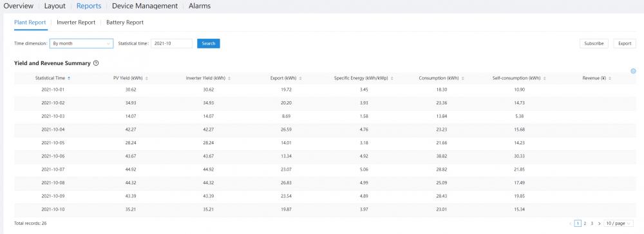Click the Specific Energy value 4.76
This screenshot has width=644, height=234.
point(364,130)
